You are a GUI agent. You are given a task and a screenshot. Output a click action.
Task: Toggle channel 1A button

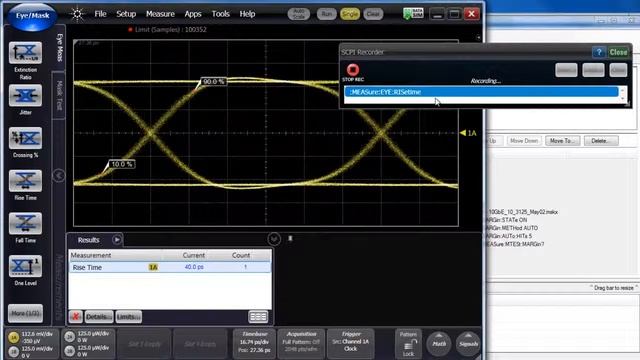13,338
